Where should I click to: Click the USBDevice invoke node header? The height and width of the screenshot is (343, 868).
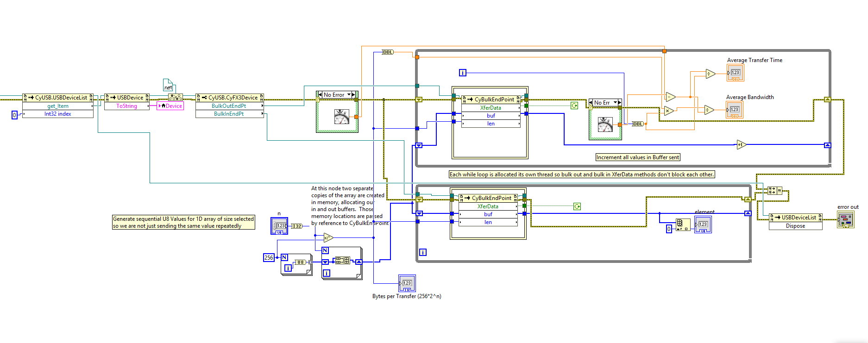click(x=127, y=97)
